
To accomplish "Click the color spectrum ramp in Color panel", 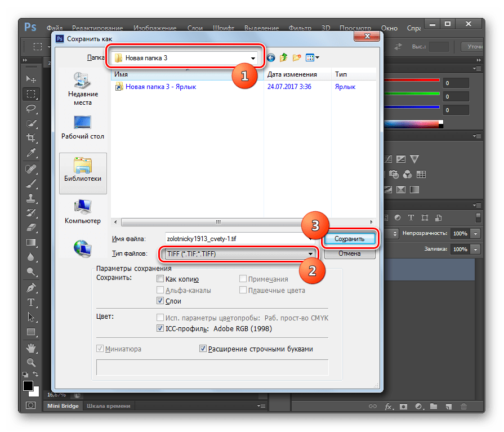I will pyautogui.click(x=412, y=124).
